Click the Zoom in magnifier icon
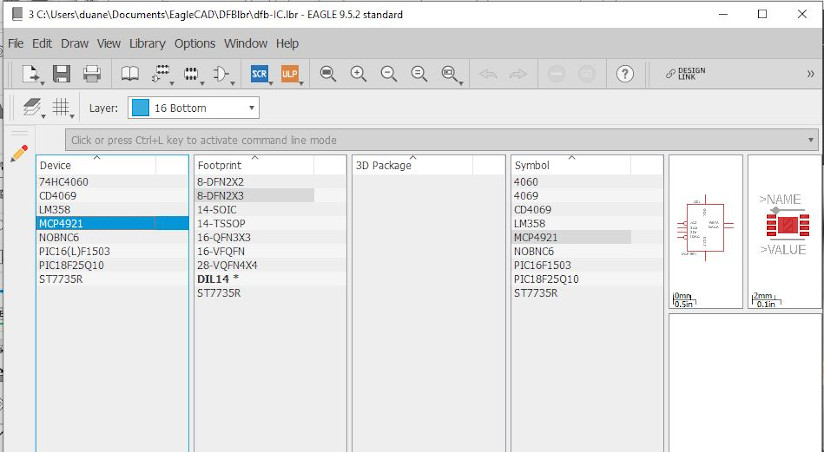The image size is (824, 452). pyautogui.click(x=358, y=74)
